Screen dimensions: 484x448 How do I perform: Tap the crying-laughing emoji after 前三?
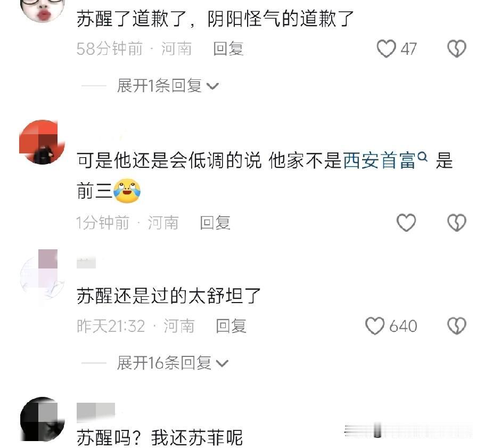click(127, 191)
